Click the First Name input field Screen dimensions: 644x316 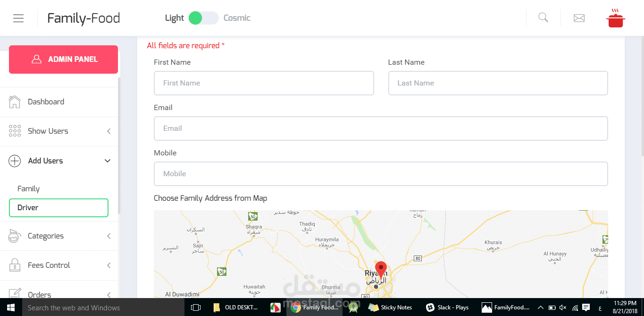pos(264,83)
